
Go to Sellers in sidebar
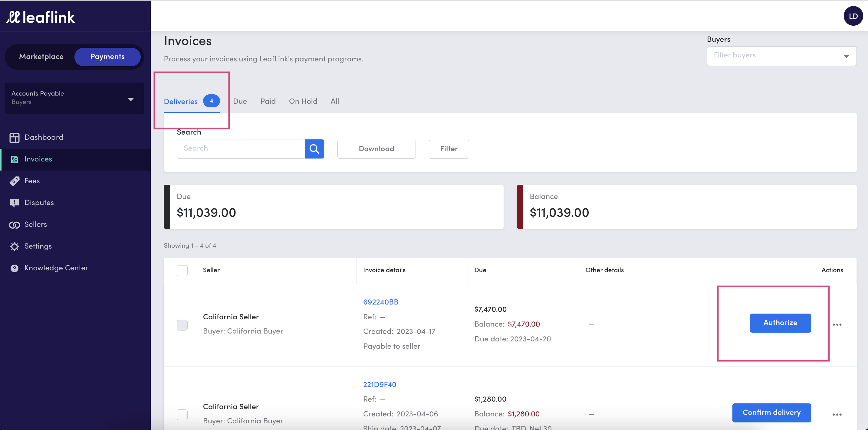(75, 225)
